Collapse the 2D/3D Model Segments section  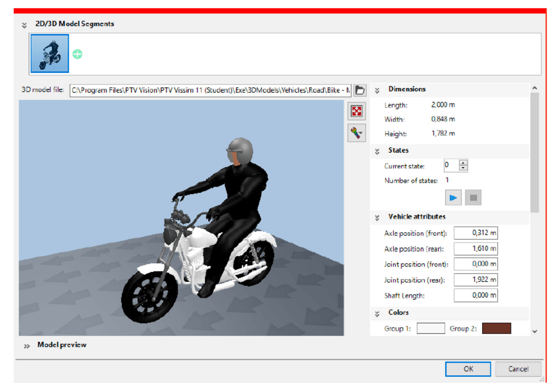tap(25, 25)
